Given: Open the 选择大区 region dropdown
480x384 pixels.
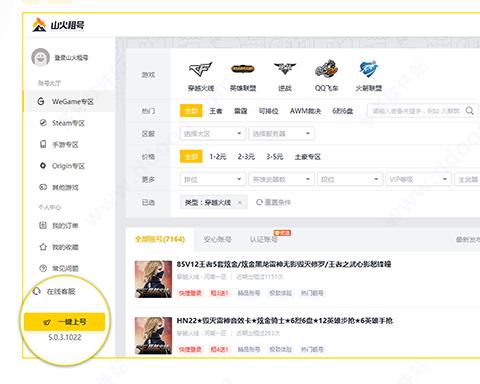Looking at the screenshot, I should tap(213, 134).
